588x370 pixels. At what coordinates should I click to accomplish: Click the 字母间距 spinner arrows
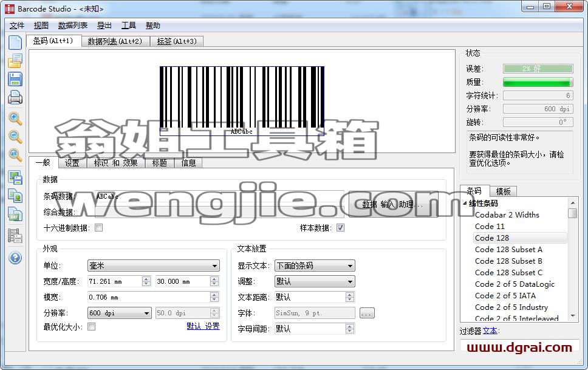click(x=349, y=329)
